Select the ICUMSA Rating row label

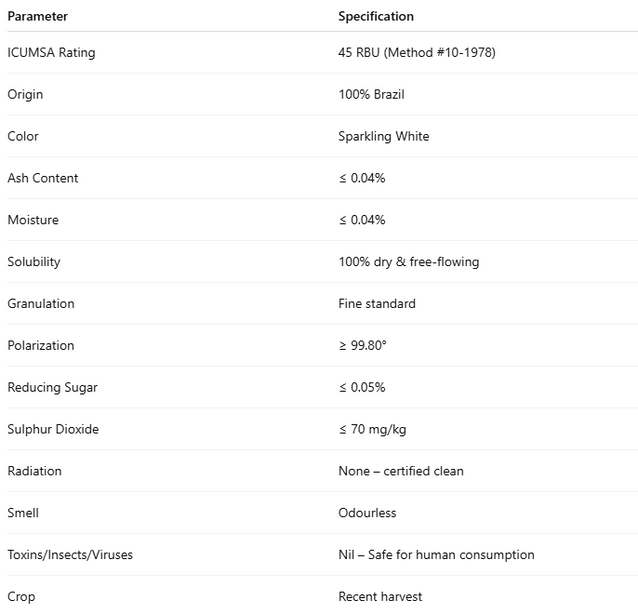click(51, 52)
